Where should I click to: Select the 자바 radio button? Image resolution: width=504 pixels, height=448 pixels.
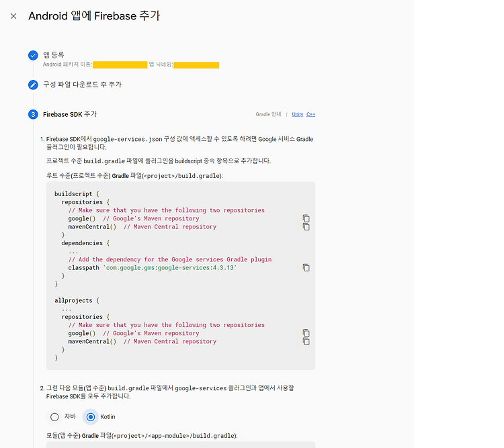[54, 417]
